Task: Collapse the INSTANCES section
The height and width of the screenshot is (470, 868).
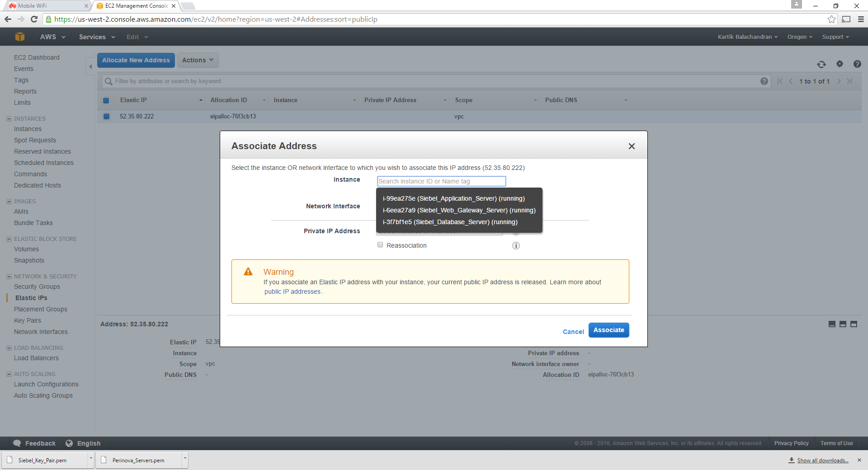Action: tap(9, 119)
